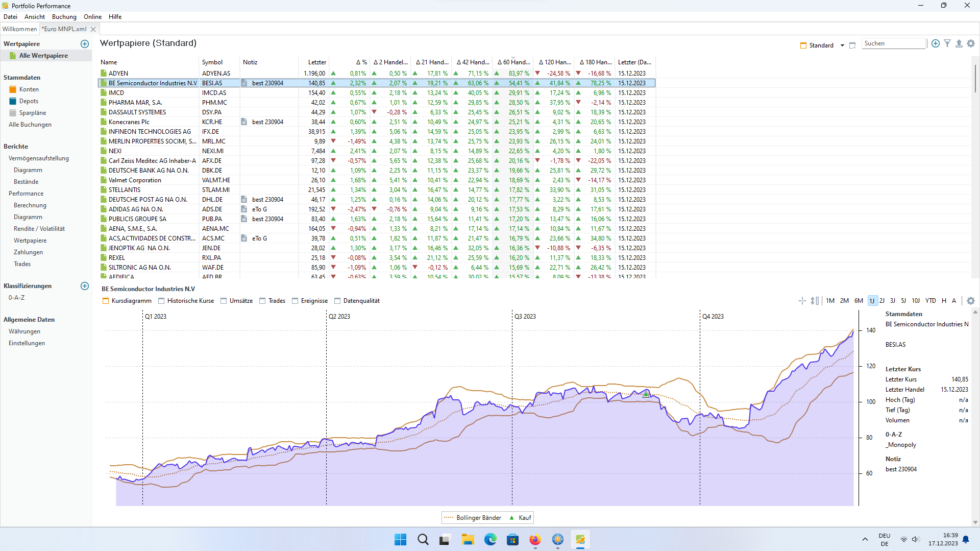This screenshot has height=551, width=980.
Task: Click the add-security plus icon beside the search box
Action: pyautogui.click(x=936, y=43)
